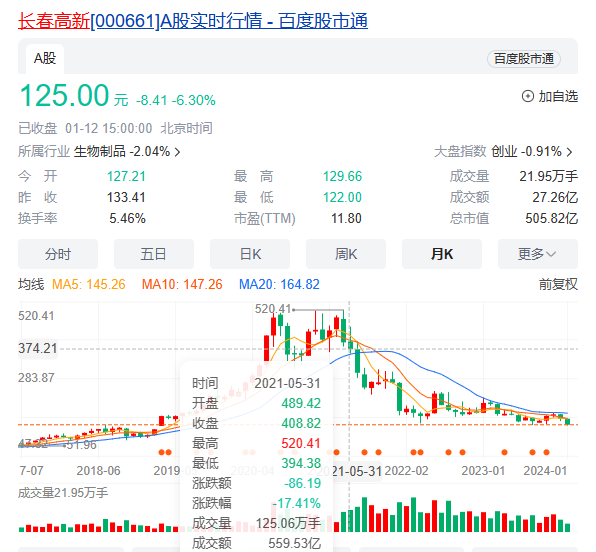Open the 更多 dropdown
The height and width of the screenshot is (552, 596).
[x=538, y=254]
